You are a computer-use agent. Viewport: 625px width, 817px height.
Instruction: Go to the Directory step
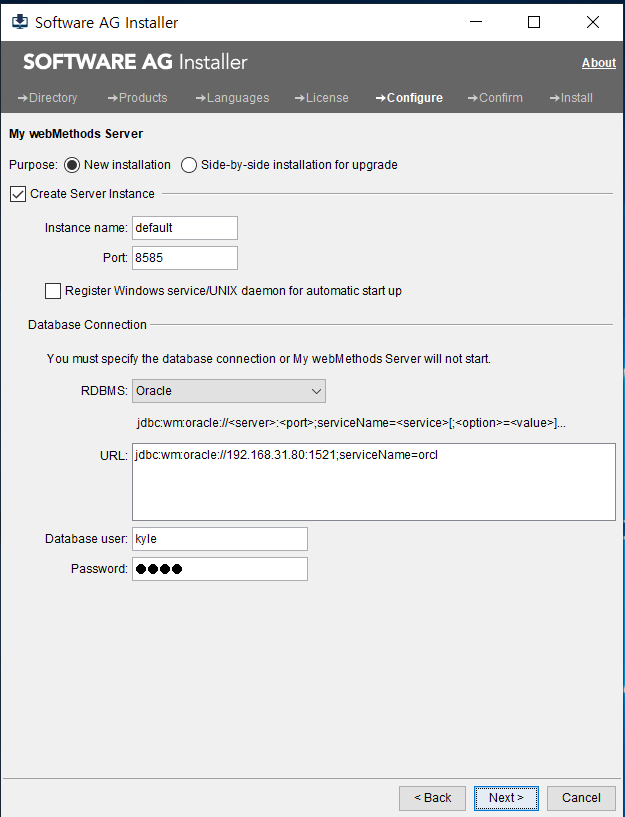(47, 98)
